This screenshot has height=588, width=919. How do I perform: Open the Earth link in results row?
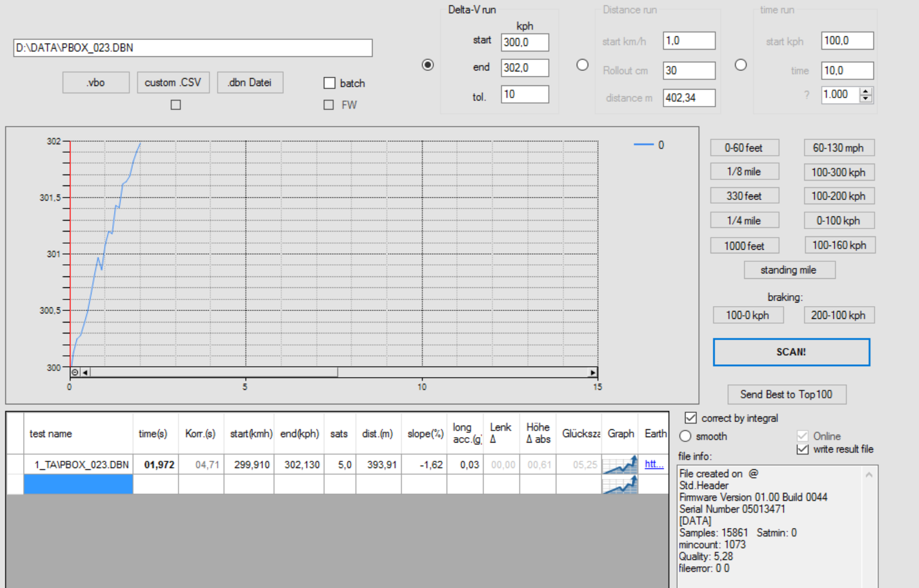click(653, 464)
